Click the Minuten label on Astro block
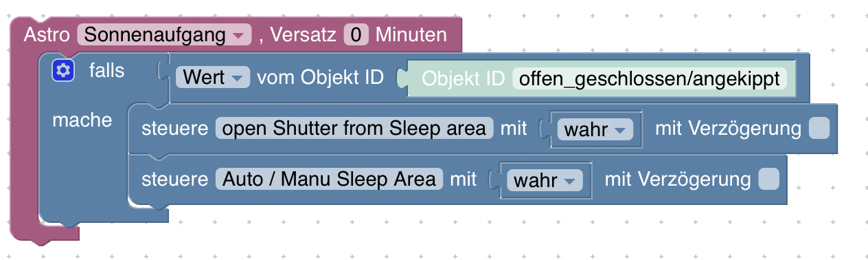The height and width of the screenshot is (260, 868). tap(411, 34)
